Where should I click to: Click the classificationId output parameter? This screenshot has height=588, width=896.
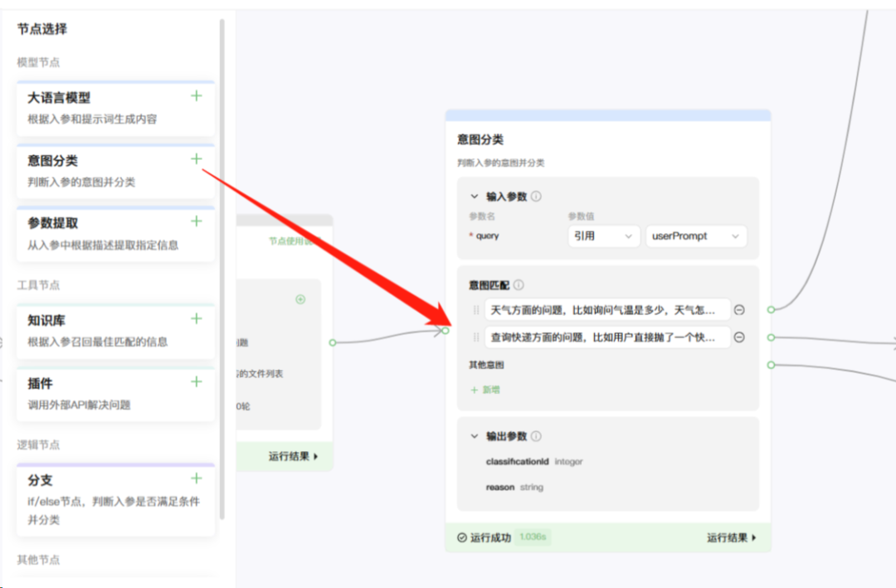coord(517,461)
